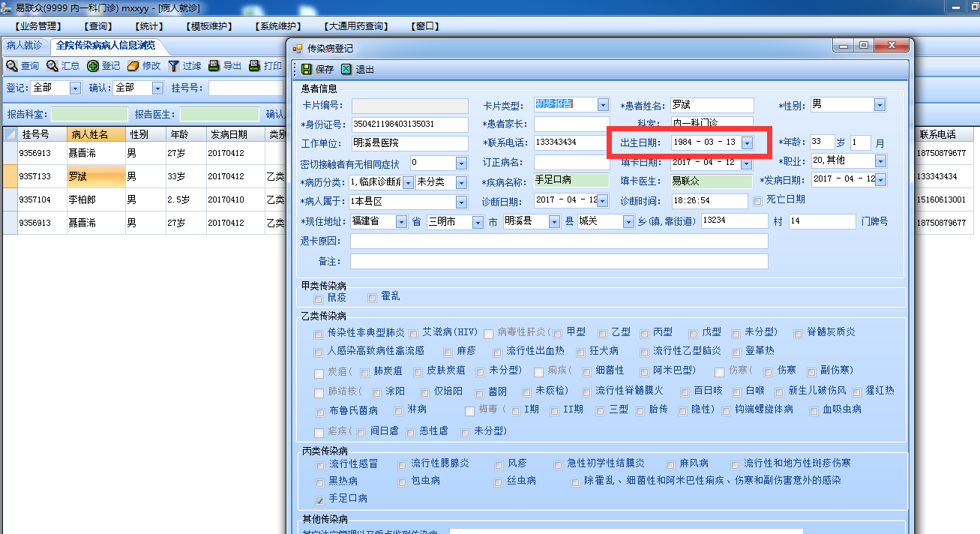Image resolution: width=980 pixels, height=534 pixels.
Task: Click the 退出 exit icon in 传染病登记
Action: click(346, 69)
